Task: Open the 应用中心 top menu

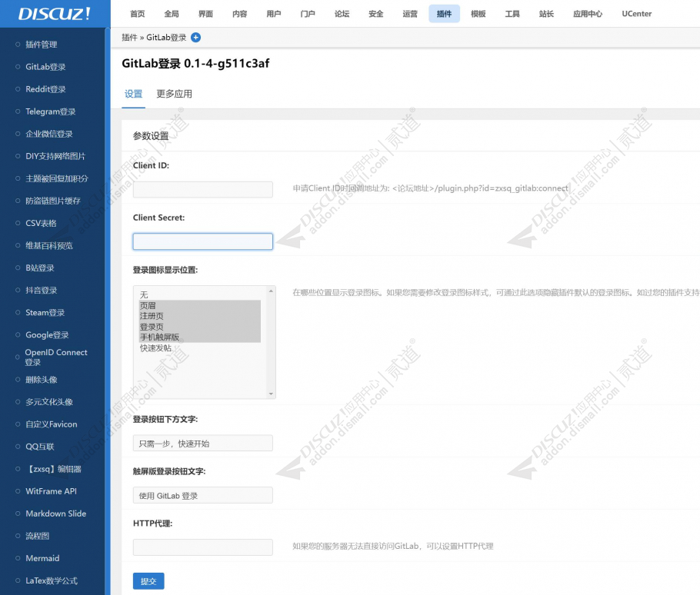Action: tap(588, 14)
